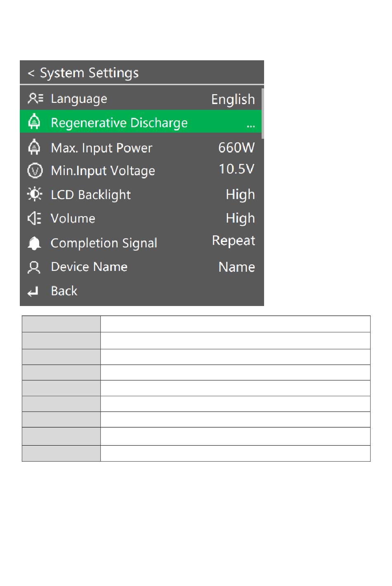Screen dimensions: 392x586
Task: Open the Regenerative Discharge ellipsis submenu
Action: click(250, 126)
